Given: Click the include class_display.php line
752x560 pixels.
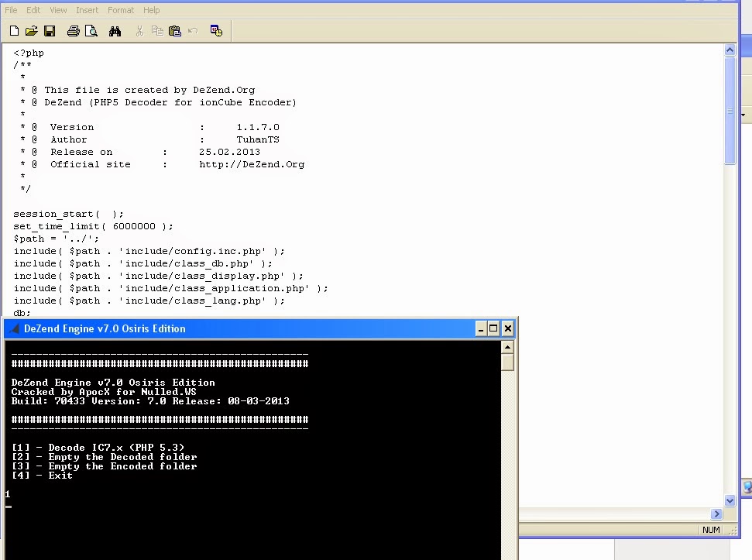Looking at the screenshot, I should tap(158, 277).
